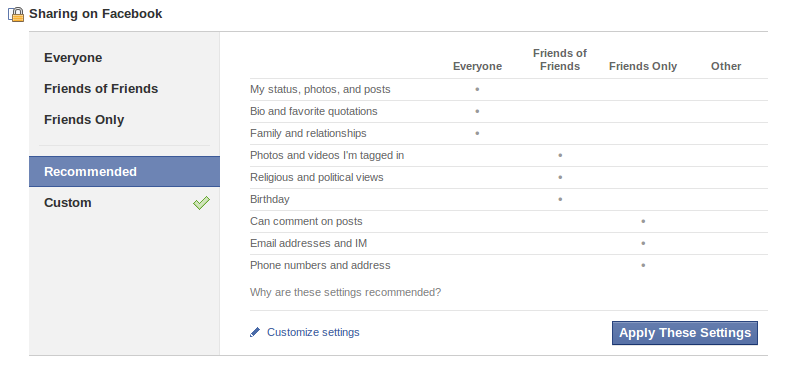Click the Everyone dot for Bio and quotations
The height and width of the screenshot is (379, 804).
(477, 111)
